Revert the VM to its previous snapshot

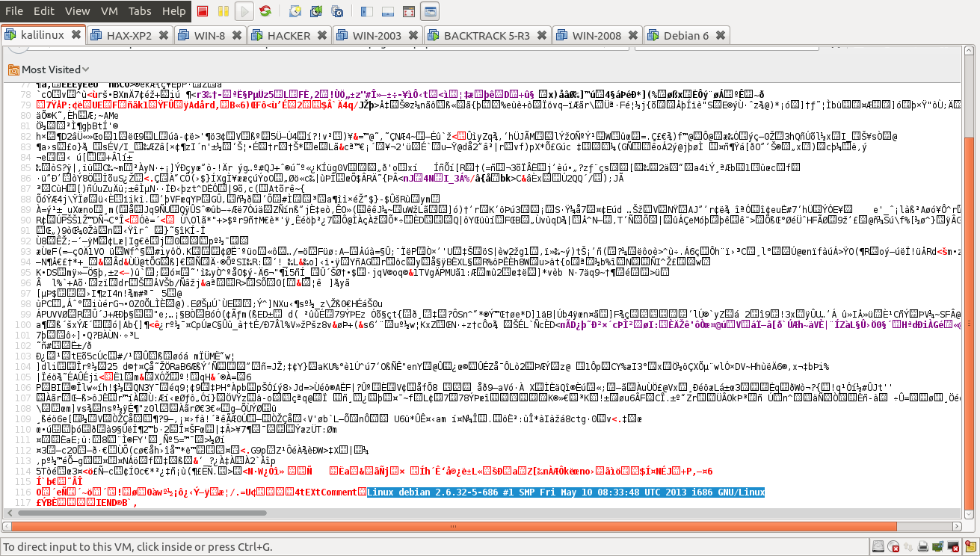[316, 11]
